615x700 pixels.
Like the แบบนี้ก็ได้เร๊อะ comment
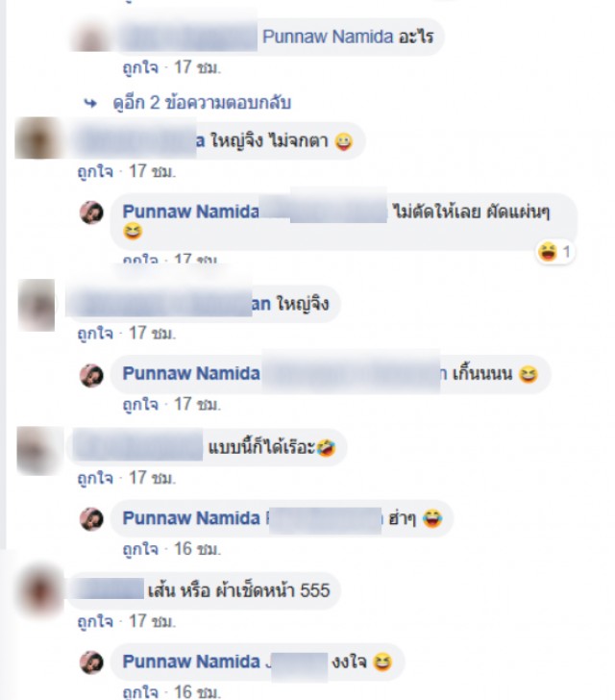point(95,479)
